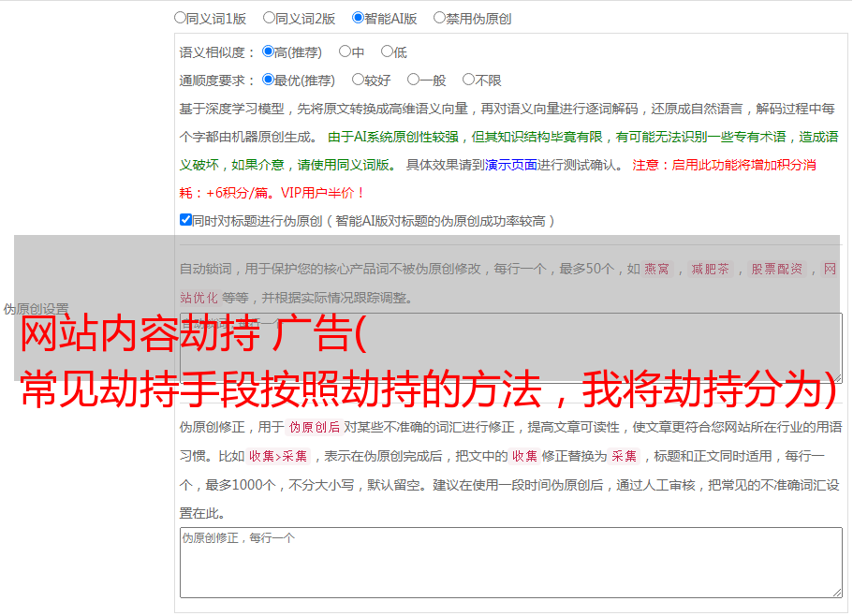853x616 pixels.
Task: Set 语义相似度 to 高(推荐)
Action: tap(268, 51)
